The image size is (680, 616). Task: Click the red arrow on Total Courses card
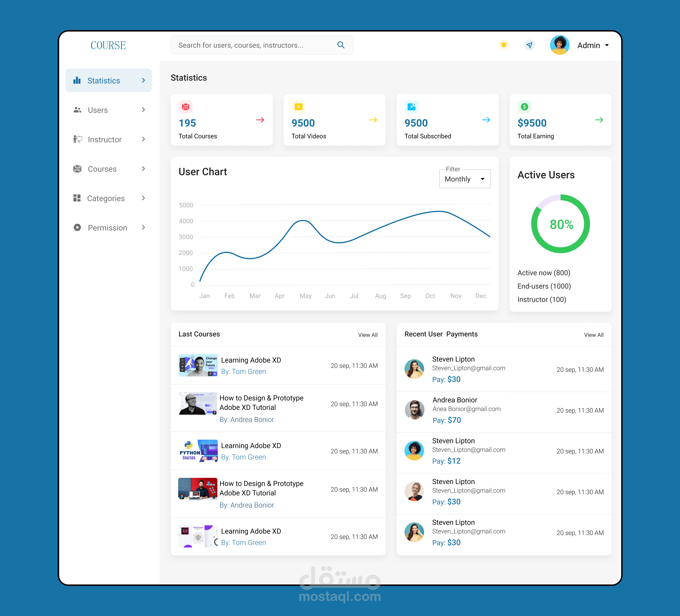tap(260, 120)
